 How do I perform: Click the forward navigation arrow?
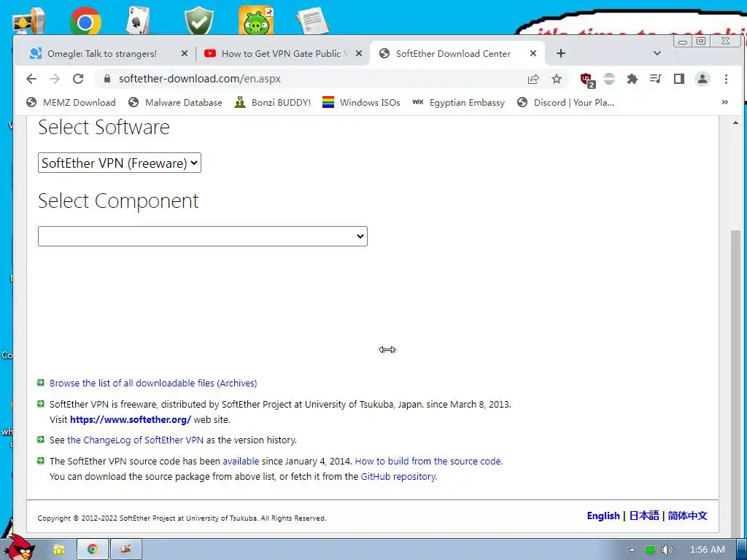(55, 79)
